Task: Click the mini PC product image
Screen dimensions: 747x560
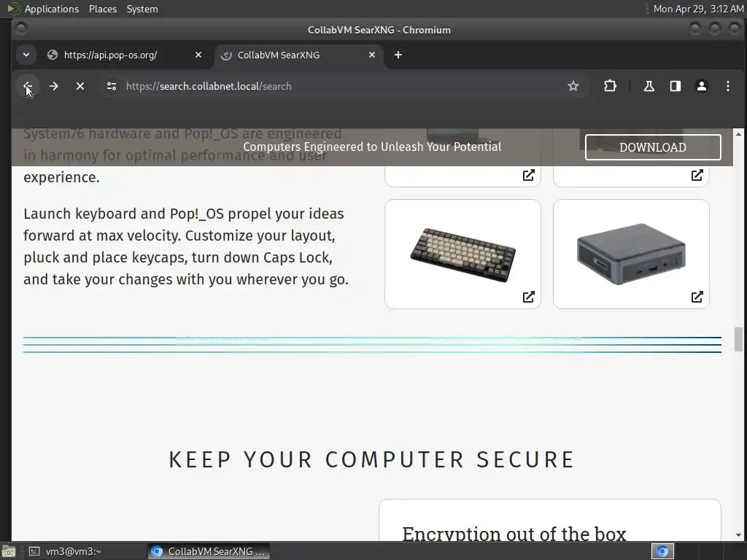Action: tap(631, 254)
